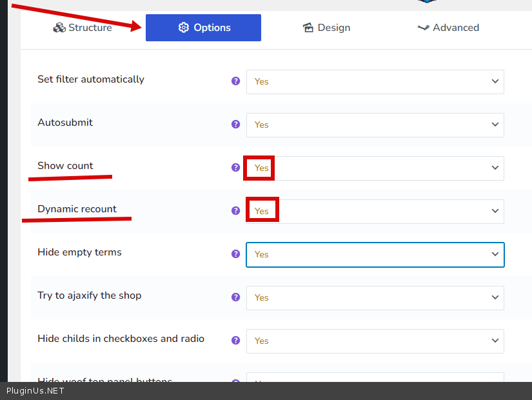Image resolution: width=532 pixels, height=400 pixels.
Task: Select the Options tab
Action: click(x=203, y=28)
